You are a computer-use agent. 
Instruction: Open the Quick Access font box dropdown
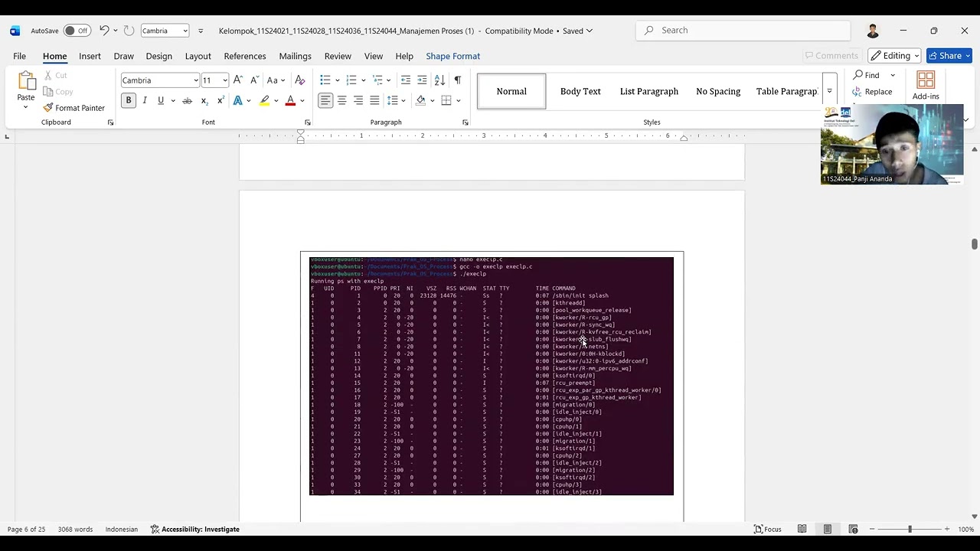185,31
